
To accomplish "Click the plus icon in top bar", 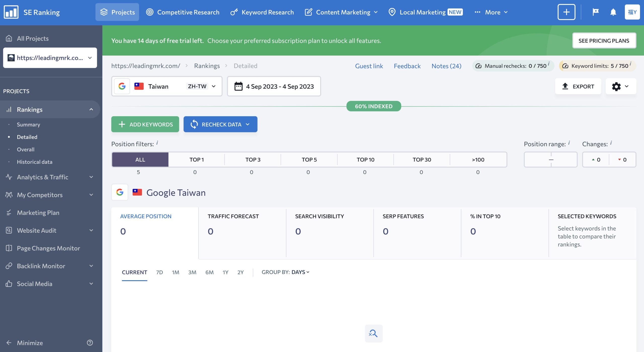I will click(566, 12).
